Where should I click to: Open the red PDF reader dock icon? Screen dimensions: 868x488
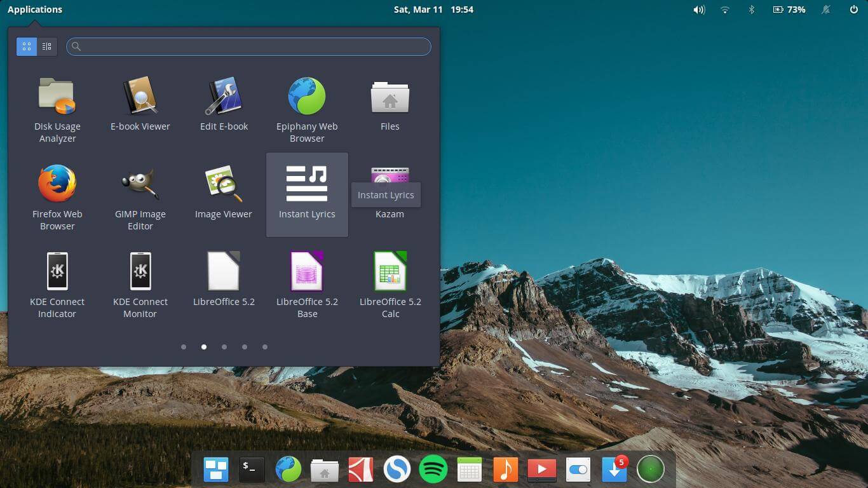point(361,470)
